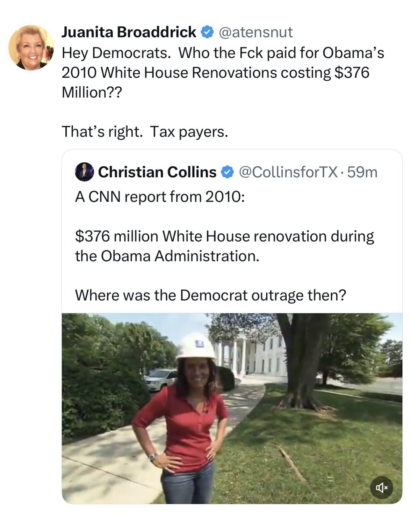Image resolution: width=411 pixels, height=532 pixels.
Task: Click "the Obama Administration." line
Action: pyautogui.click(x=167, y=256)
